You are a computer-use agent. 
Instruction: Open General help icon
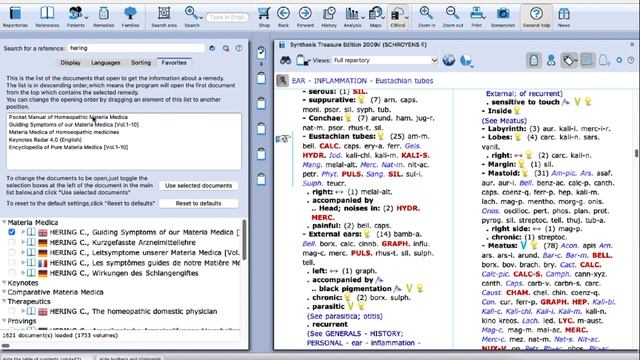[536, 17]
